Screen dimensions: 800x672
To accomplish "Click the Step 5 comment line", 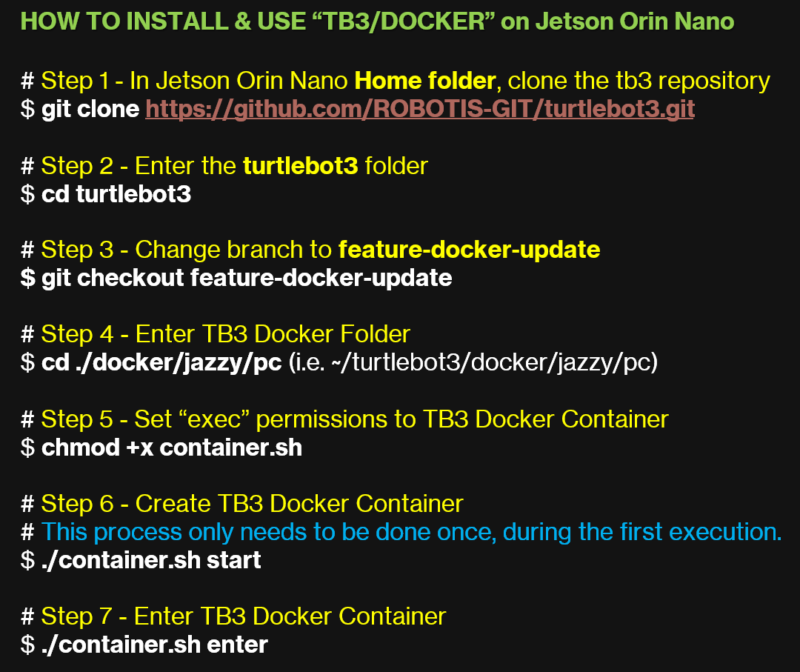I will point(344,419).
